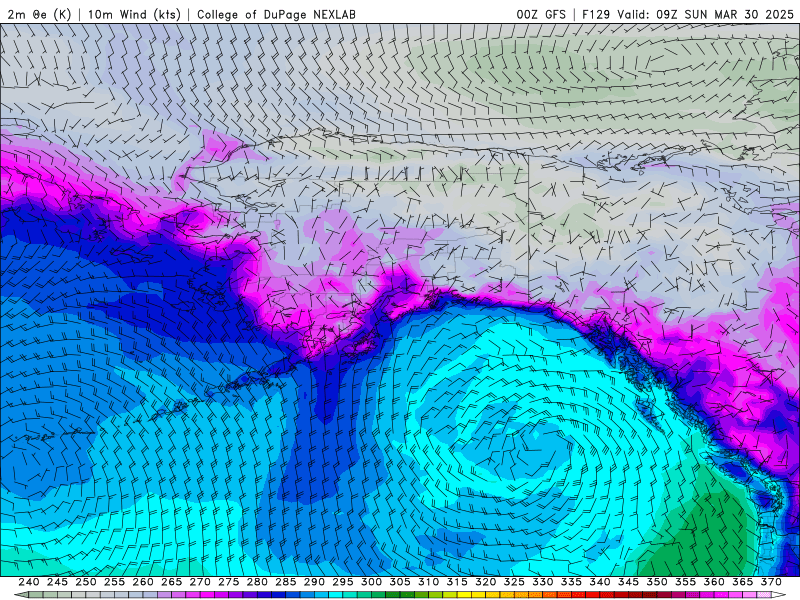Click the '00Z GFS' model run label
The image size is (800, 600).
coord(541,14)
